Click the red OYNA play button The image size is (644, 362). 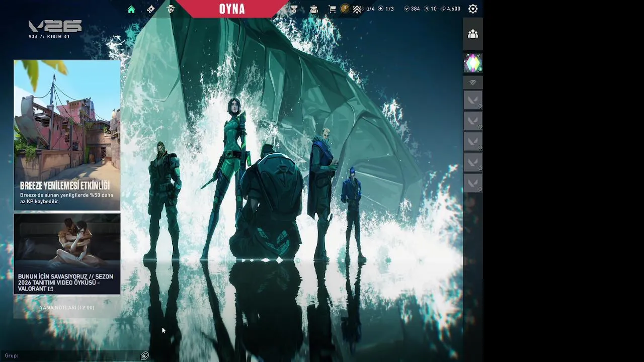coord(232,9)
